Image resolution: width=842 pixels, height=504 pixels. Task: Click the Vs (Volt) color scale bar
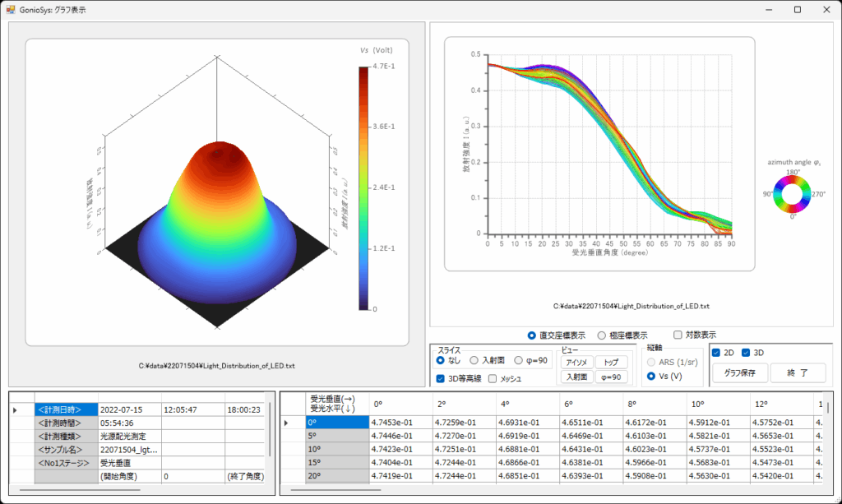363,187
